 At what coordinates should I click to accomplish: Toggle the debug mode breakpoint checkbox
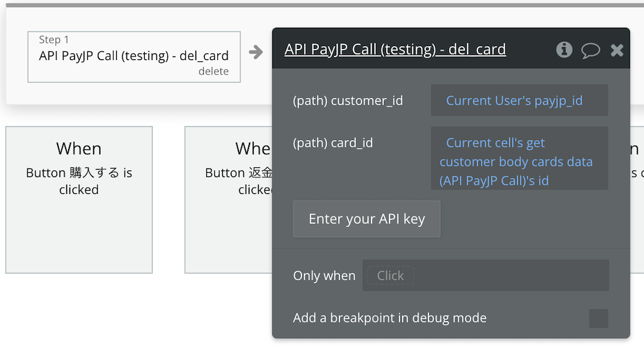coord(598,318)
